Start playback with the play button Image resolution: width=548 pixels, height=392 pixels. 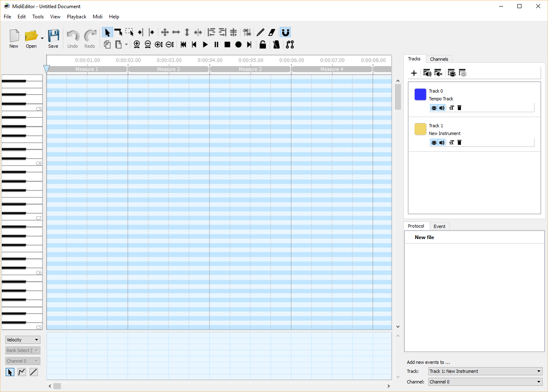(x=205, y=44)
